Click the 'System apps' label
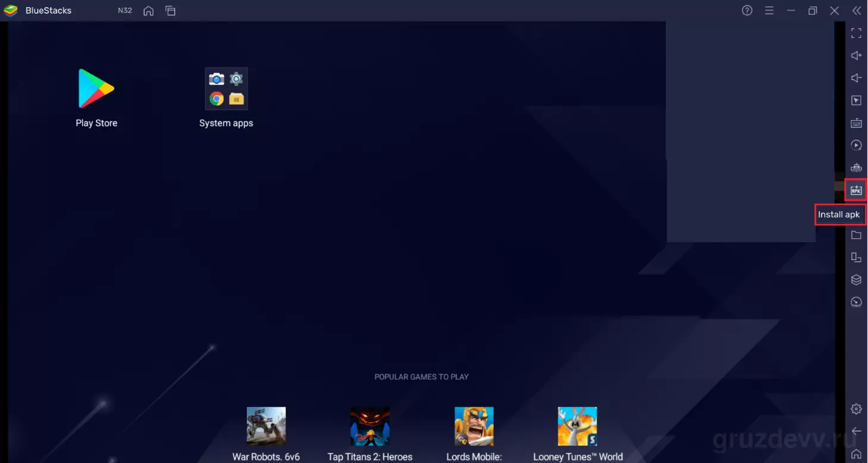The height and width of the screenshot is (463, 868). click(226, 123)
